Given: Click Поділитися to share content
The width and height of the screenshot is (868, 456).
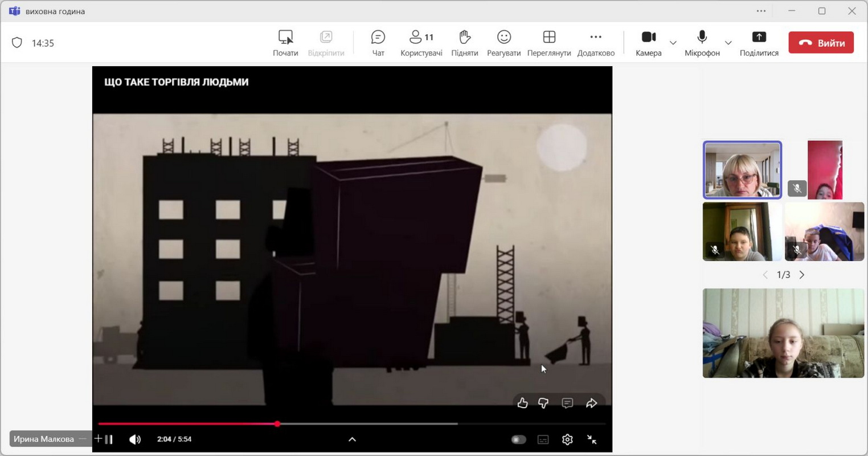Looking at the screenshot, I should point(759,43).
